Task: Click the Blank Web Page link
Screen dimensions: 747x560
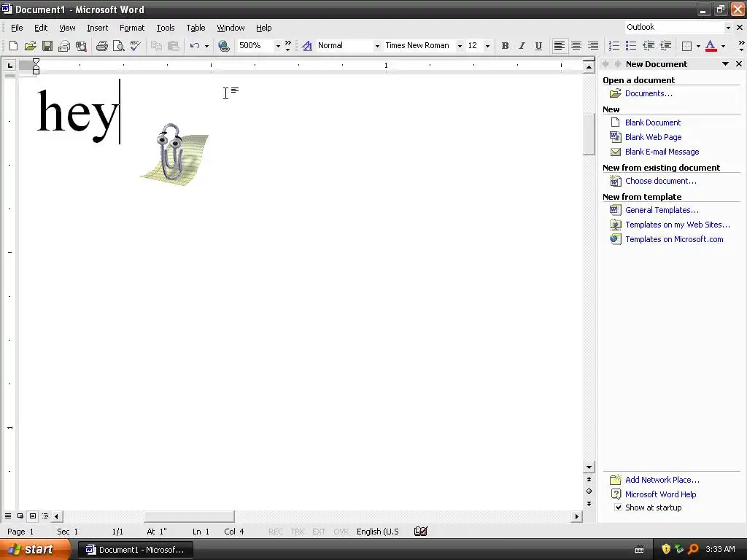Action: point(653,137)
